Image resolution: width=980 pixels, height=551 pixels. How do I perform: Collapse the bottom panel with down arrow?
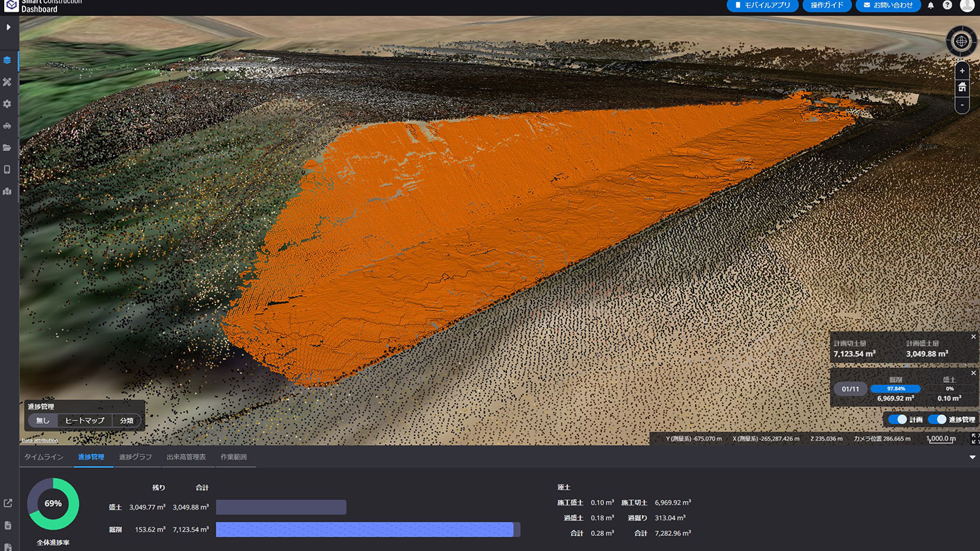(x=972, y=457)
